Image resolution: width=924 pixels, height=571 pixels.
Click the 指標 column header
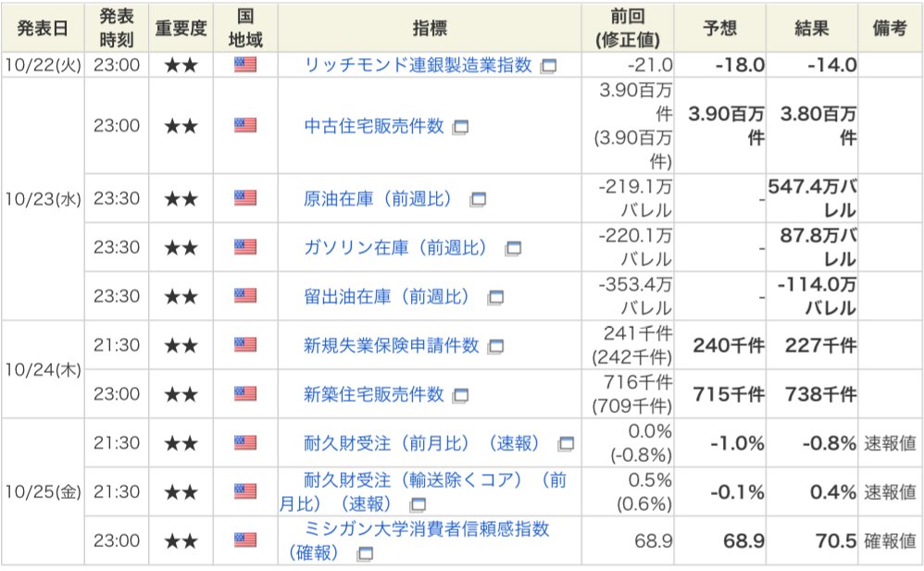(x=430, y=28)
